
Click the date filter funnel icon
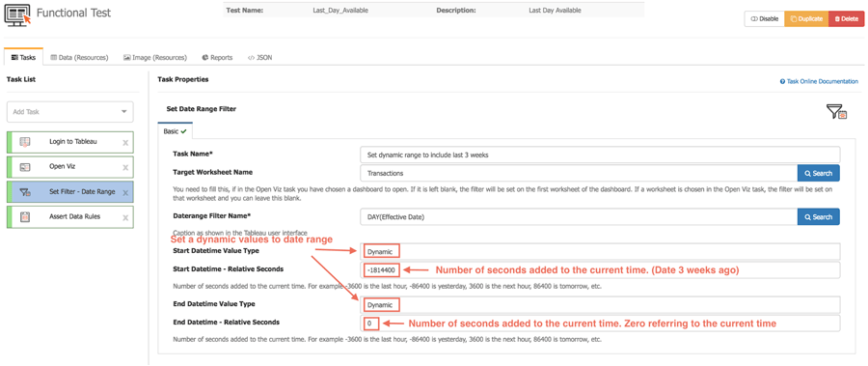pyautogui.click(x=836, y=111)
